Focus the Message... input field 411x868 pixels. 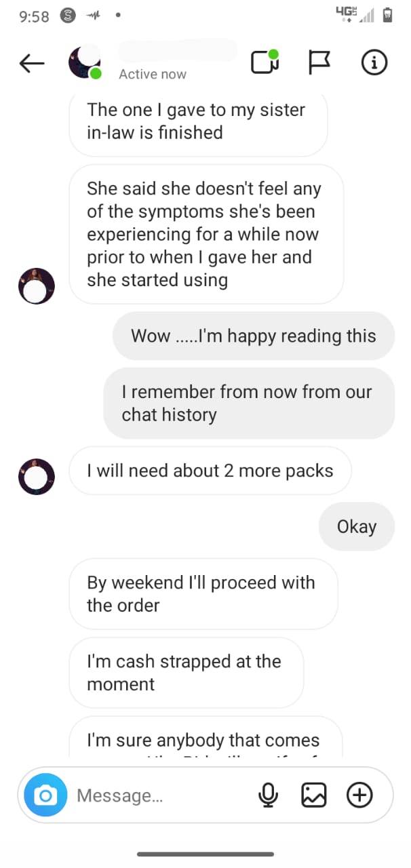(x=163, y=795)
